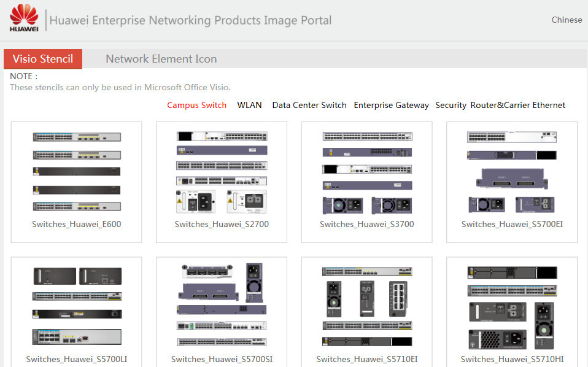Viewport: 588px width, 367px height.
Task: Click the Switches_Huawei_S2700 label
Action: 222,224
